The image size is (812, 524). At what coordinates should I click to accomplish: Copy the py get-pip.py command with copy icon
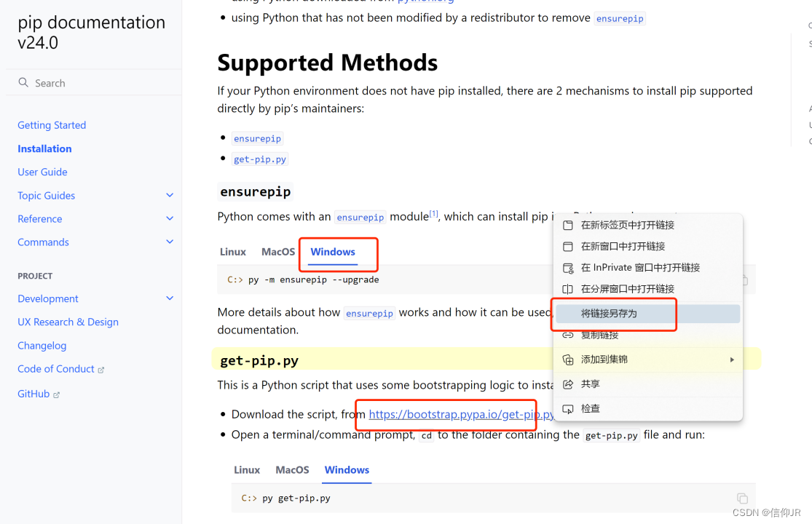[742, 498]
